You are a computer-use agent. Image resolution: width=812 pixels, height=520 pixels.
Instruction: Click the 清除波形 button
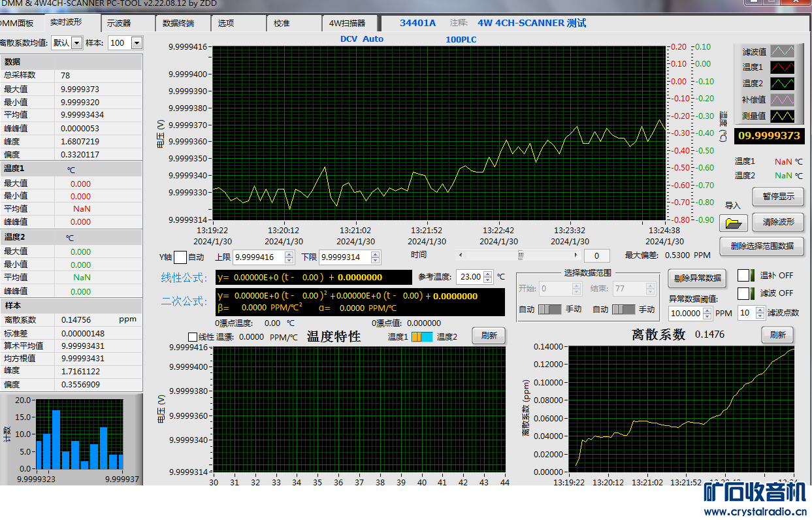[777, 222]
